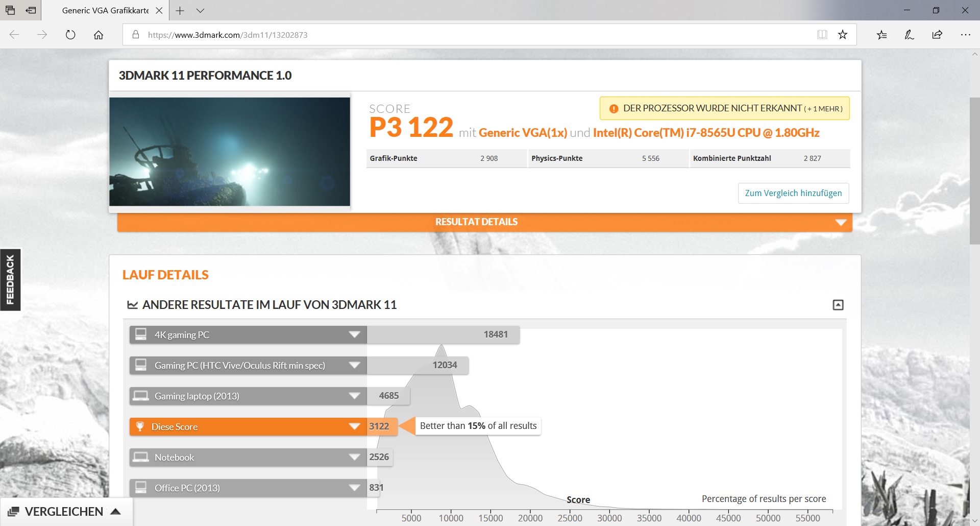Click the P3 122 score number
The width and height of the screenshot is (980, 526).
coord(411,127)
